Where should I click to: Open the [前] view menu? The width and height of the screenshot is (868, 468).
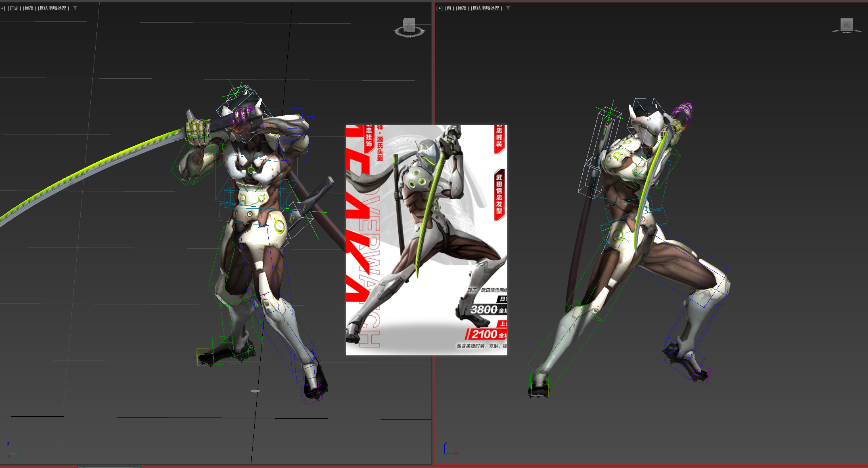click(x=450, y=8)
